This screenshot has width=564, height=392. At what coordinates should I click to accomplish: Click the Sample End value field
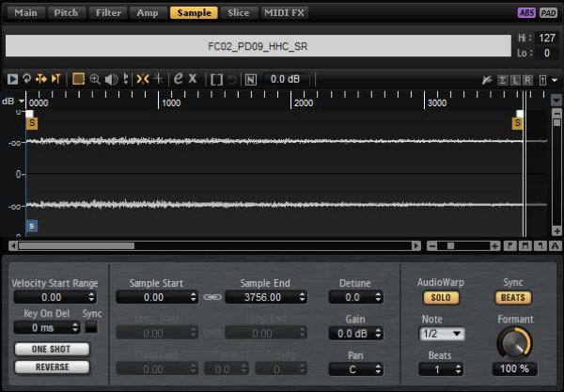[x=268, y=298]
